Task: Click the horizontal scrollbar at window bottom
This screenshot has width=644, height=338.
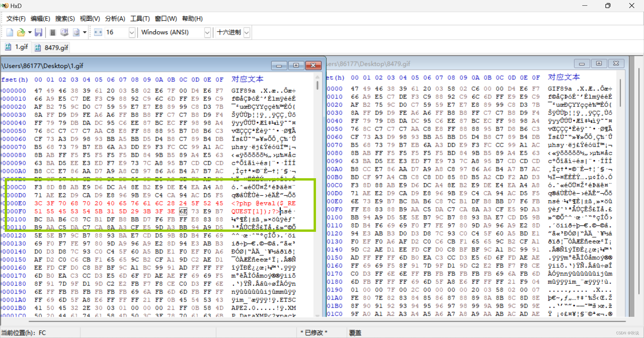Action: tap(327, 322)
